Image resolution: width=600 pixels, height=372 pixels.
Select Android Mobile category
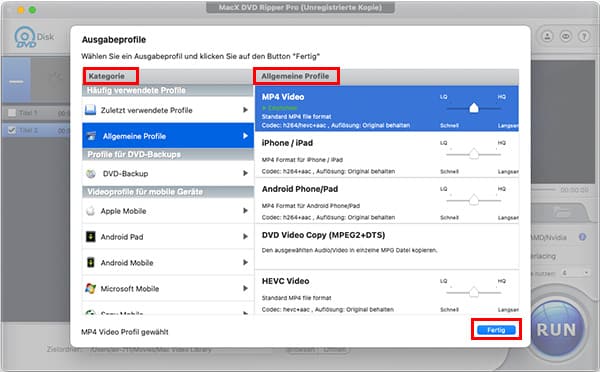[x=168, y=263]
